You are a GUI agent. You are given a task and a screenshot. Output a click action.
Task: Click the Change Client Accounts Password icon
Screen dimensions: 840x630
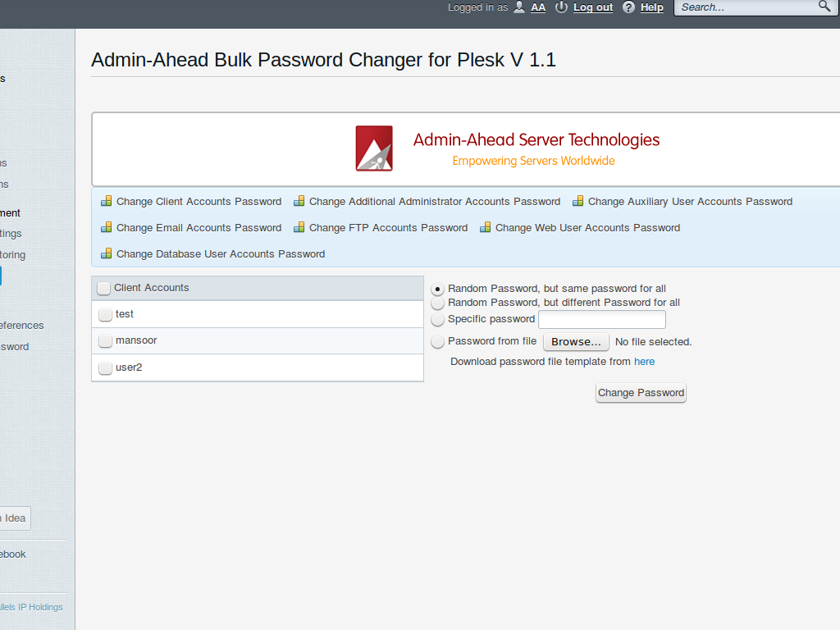107,201
